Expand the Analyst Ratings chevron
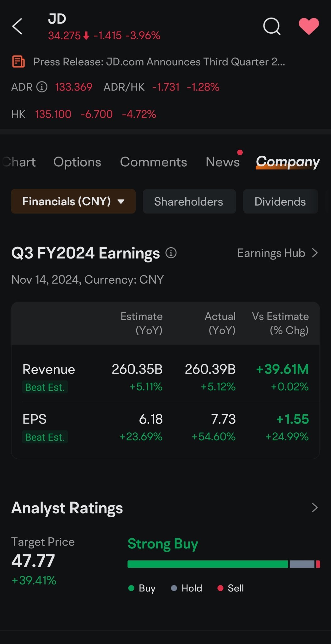 315,508
